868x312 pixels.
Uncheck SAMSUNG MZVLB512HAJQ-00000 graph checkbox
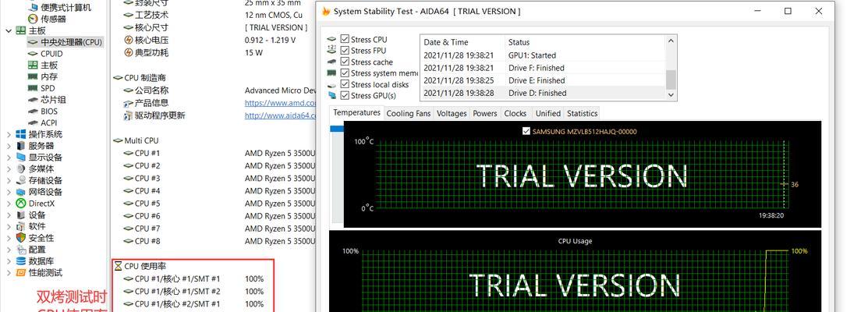(x=526, y=132)
